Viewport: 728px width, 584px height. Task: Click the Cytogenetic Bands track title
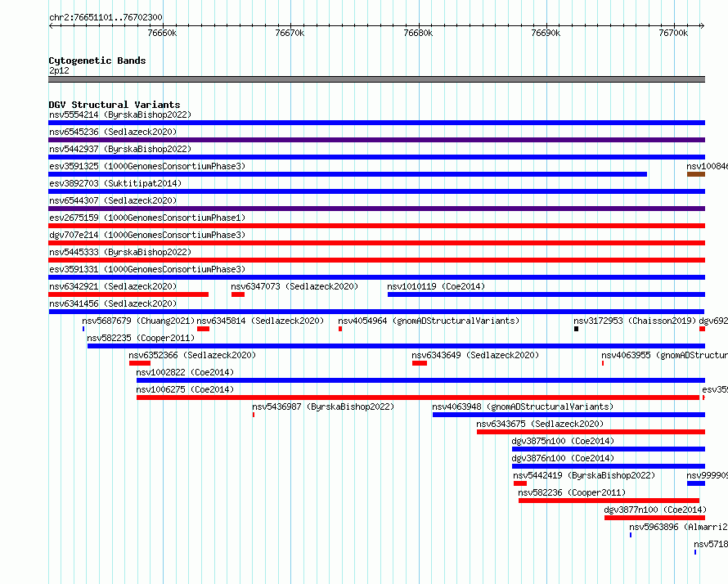(97, 61)
